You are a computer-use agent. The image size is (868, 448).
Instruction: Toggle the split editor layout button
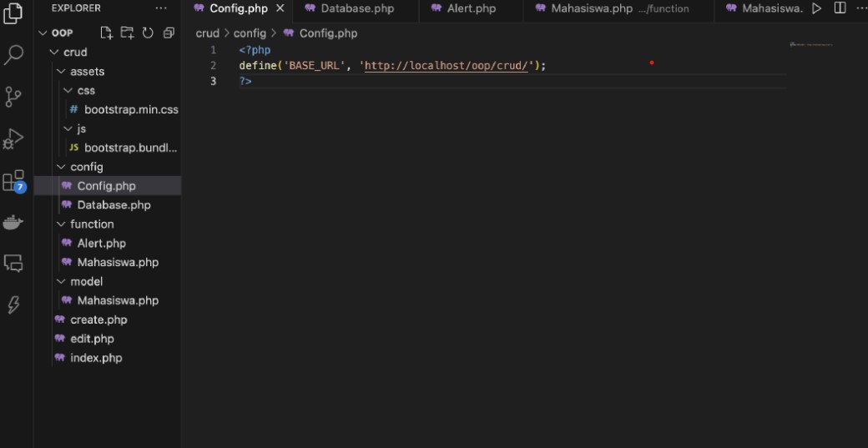(x=840, y=8)
